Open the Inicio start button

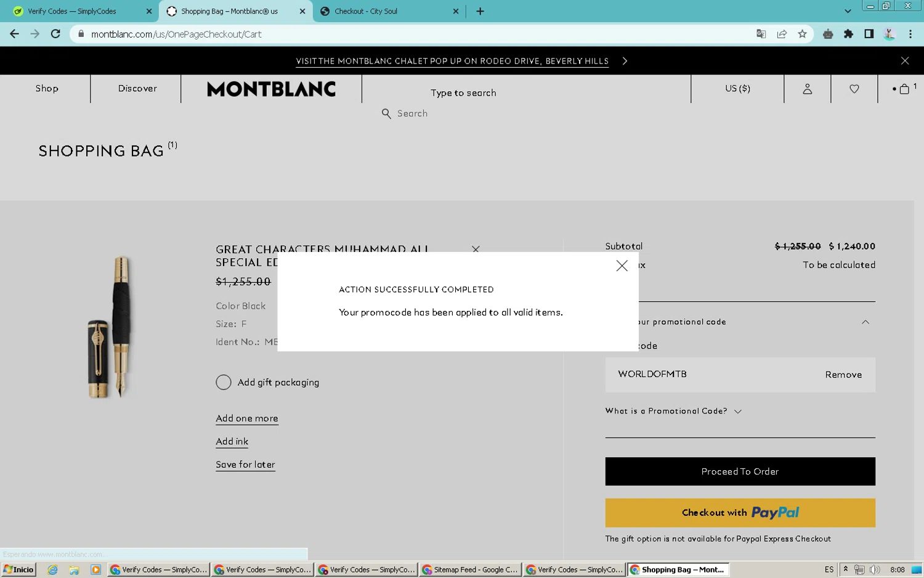click(x=19, y=569)
